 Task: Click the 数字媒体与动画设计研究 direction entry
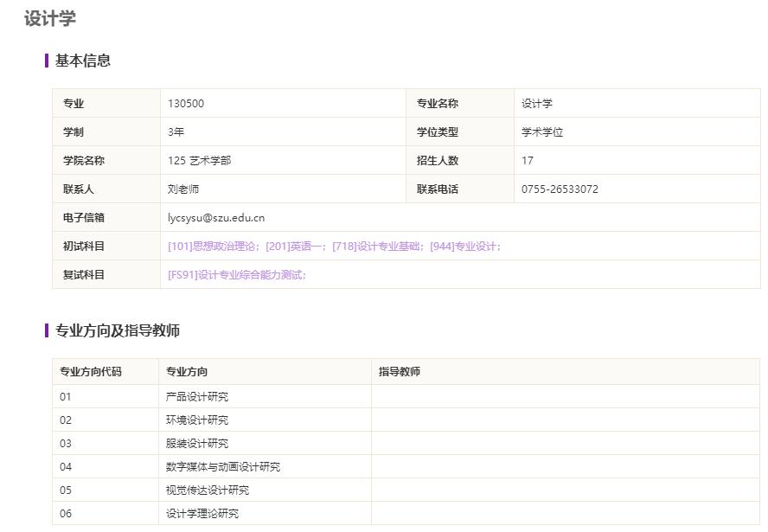pyautogui.click(x=223, y=467)
